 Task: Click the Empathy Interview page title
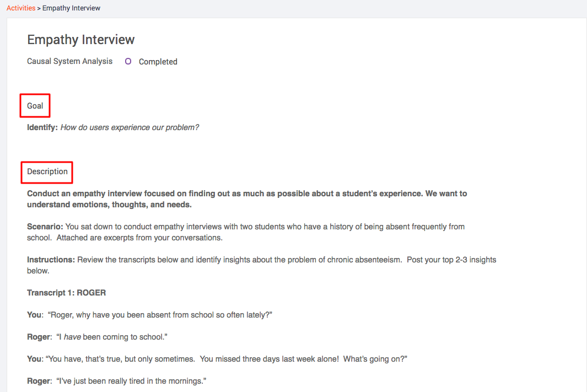[x=81, y=40]
